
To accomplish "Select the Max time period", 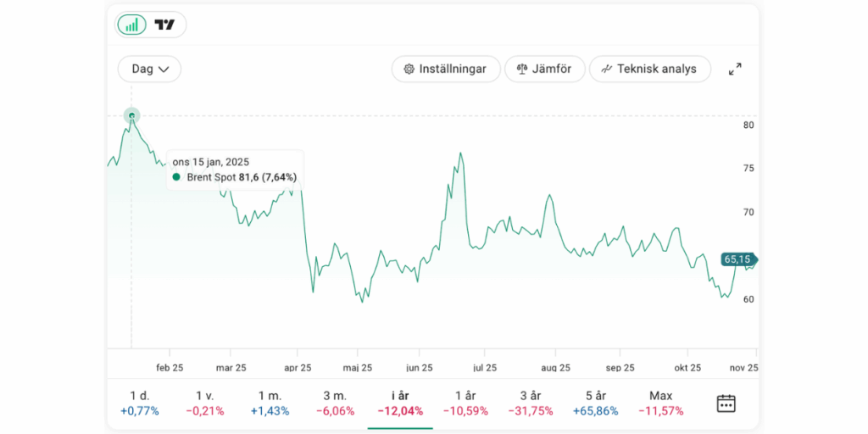I will click(660, 403).
